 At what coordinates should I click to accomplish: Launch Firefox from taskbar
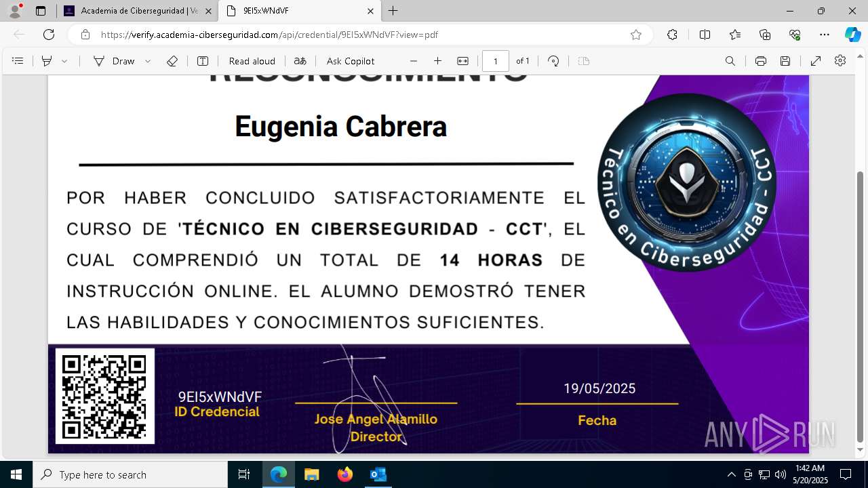[345, 474]
